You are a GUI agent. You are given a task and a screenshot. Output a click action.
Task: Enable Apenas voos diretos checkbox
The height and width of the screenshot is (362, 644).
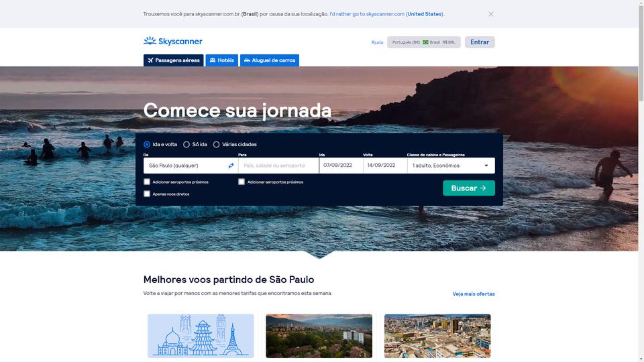(x=147, y=194)
